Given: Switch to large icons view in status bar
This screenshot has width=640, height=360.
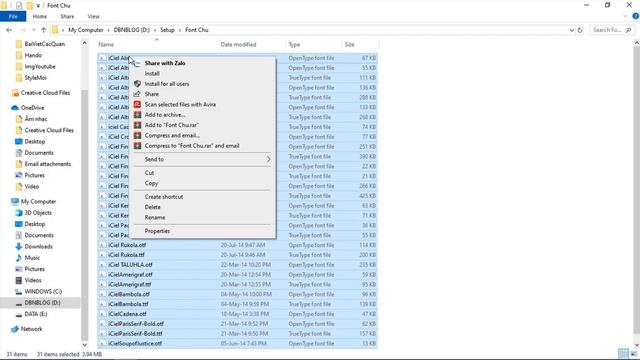Looking at the screenshot, I should point(633,353).
